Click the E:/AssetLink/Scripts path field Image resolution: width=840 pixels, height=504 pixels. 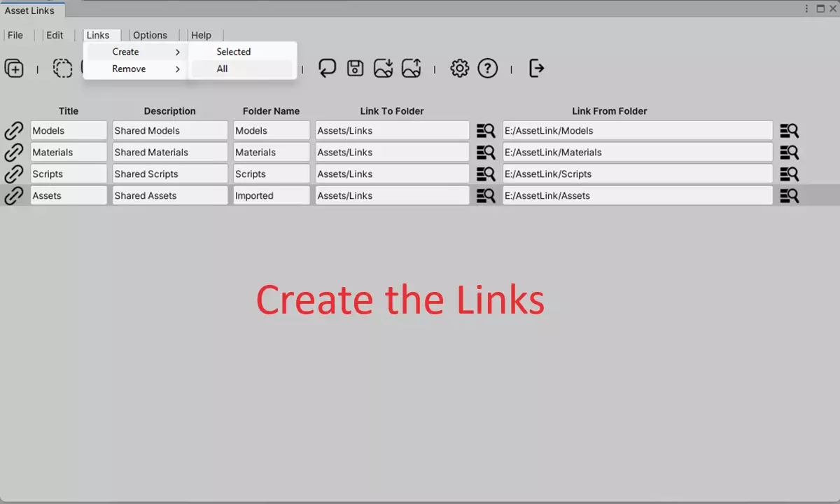pyautogui.click(x=638, y=174)
